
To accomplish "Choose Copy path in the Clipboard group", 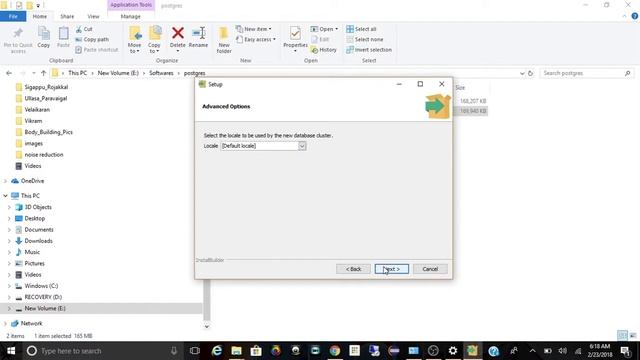I will point(92,39).
